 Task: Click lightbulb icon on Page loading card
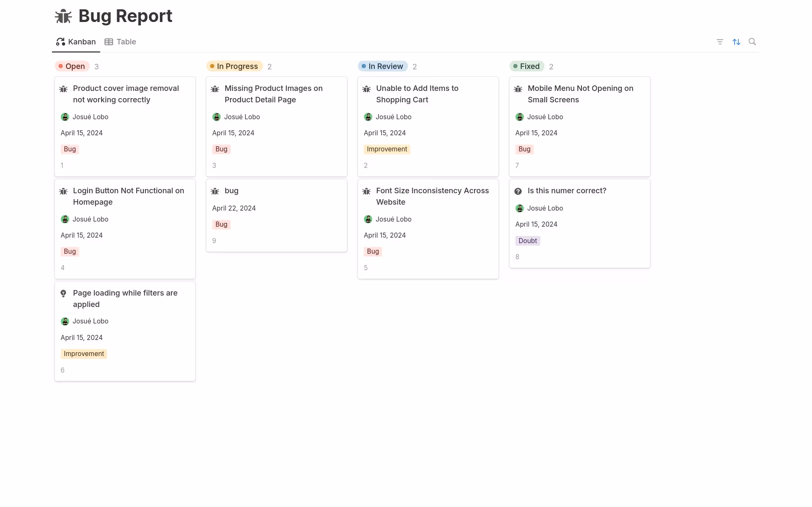pos(63,293)
